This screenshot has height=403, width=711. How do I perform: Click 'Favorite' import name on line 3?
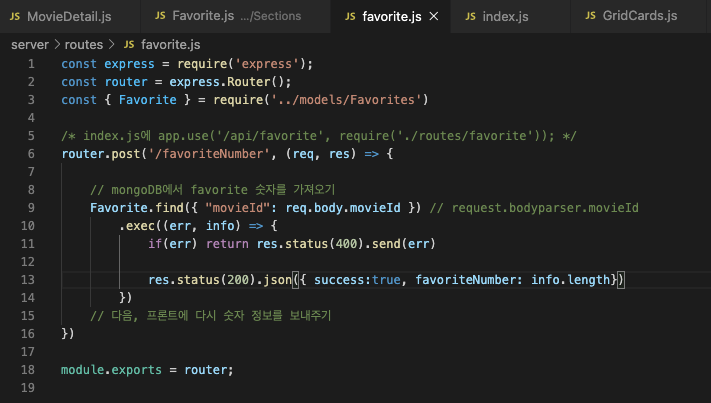pos(148,100)
